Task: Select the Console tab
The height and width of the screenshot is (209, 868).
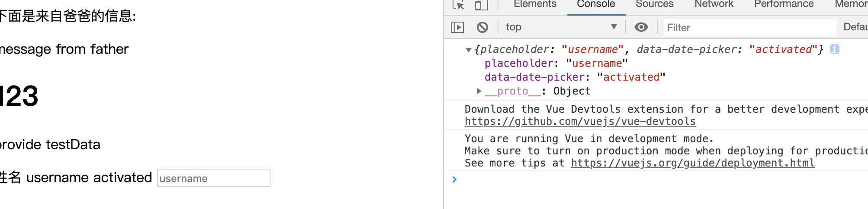Action: pyautogui.click(x=596, y=4)
